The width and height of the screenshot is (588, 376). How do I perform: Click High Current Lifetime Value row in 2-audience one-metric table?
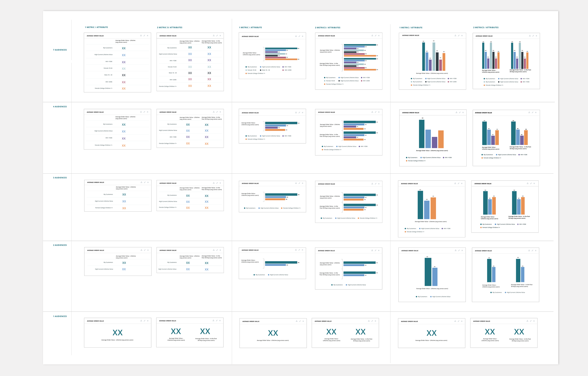(118, 269)
